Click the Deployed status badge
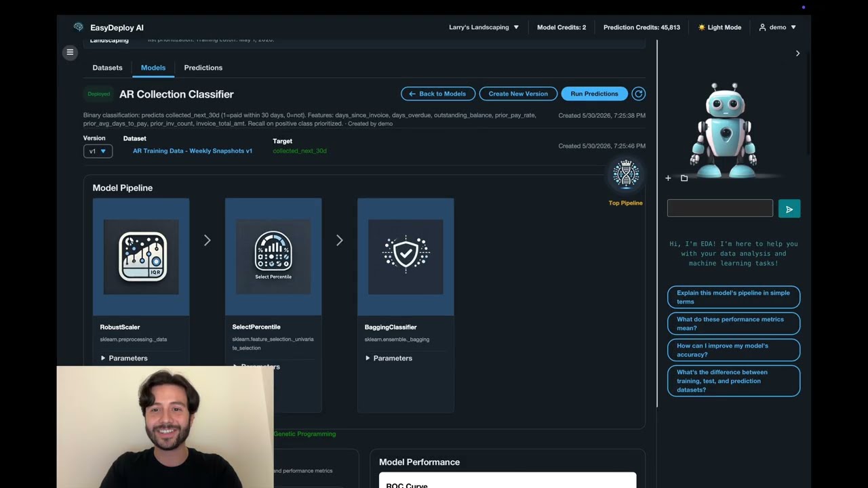868x488 pixels. pos(99,94)
